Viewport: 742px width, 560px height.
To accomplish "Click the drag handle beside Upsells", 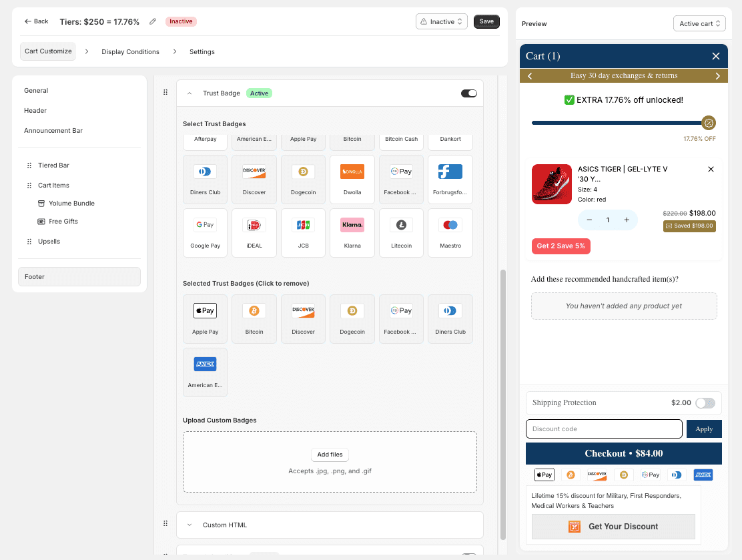I will pos(29,242).
